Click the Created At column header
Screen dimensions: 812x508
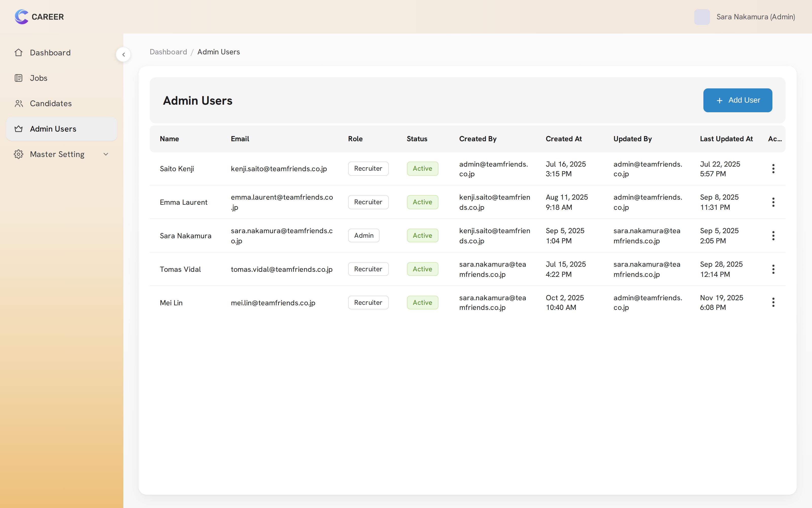[x=564, y=139]
